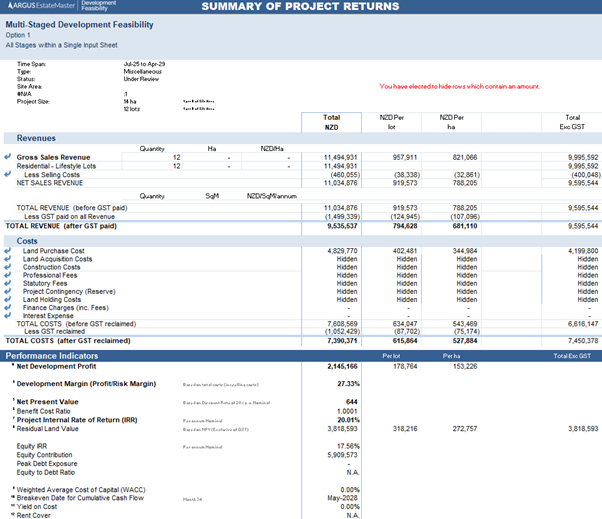602x519 pixels.
Task: Click the arrow beside Project Contingency (Reserve)
Action: (7, 291)
